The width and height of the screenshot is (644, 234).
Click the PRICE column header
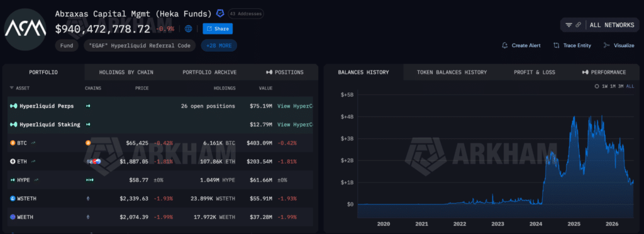[142, 88]
